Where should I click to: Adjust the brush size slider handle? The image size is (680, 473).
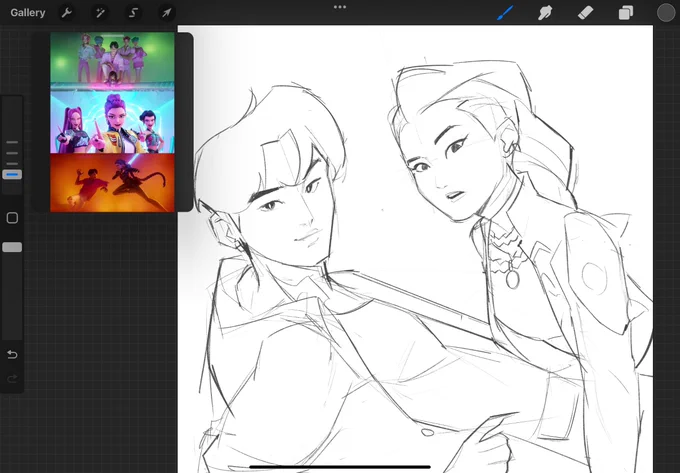point(12,175)
